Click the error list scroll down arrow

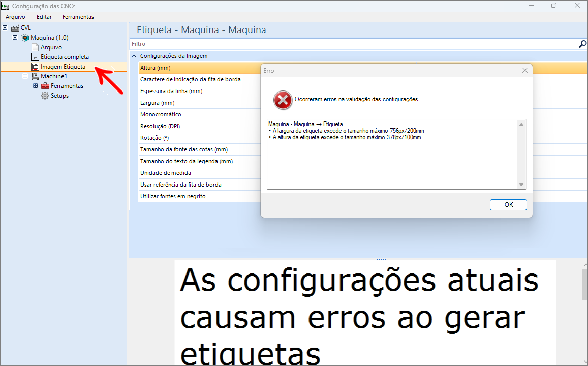(521, 185)
